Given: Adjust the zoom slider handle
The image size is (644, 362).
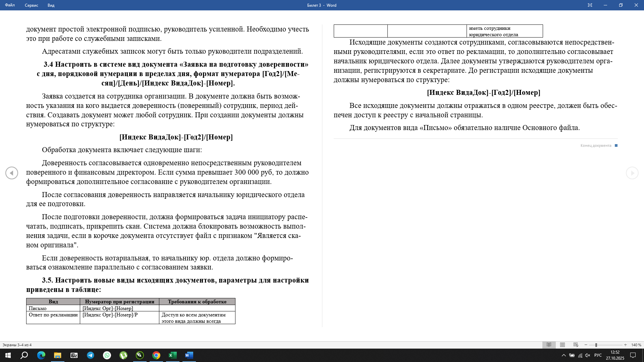Looking at the screenshot, I should click(596, 345).
